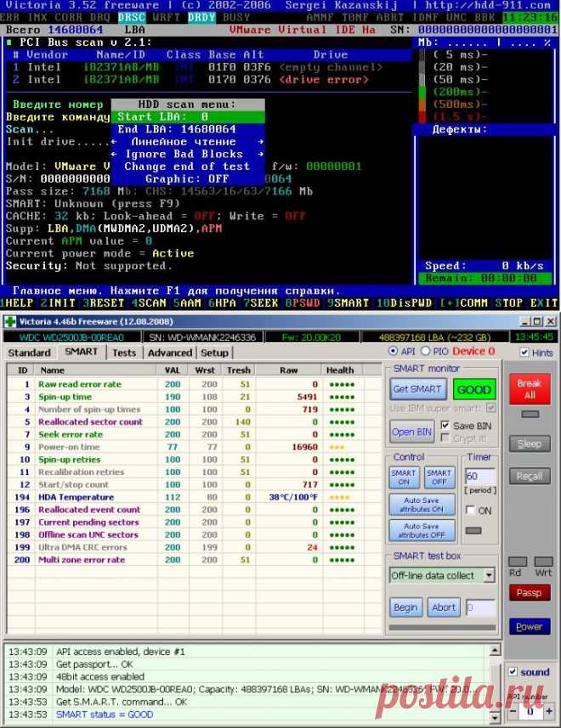Image resolution: width=561 pixels, height=728 pixels.
Task: Click the log scrollbar up arrow
Action: click(x=495, y=651)
